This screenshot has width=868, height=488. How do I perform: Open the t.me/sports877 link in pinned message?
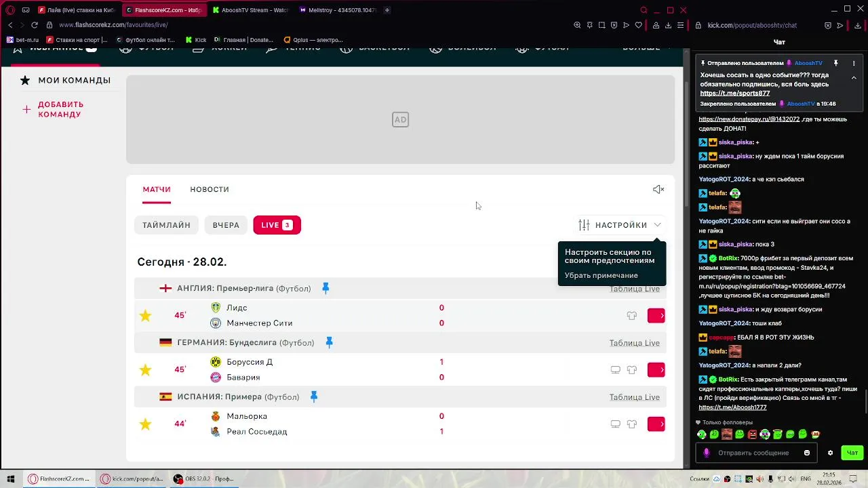coord(735,94)
